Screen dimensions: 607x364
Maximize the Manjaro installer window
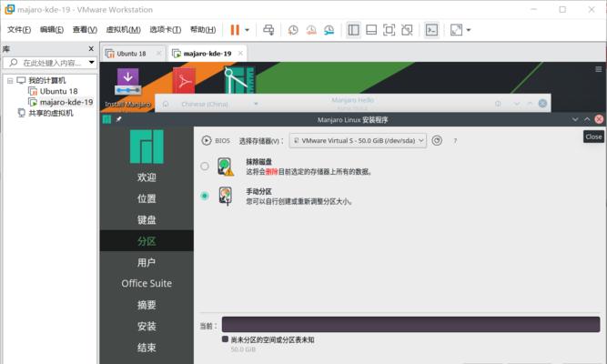pos(587,119)
